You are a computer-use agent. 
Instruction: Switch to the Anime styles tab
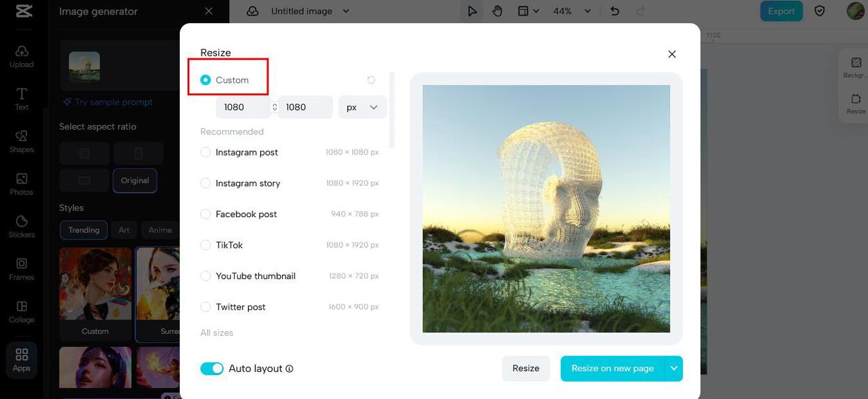160,230
